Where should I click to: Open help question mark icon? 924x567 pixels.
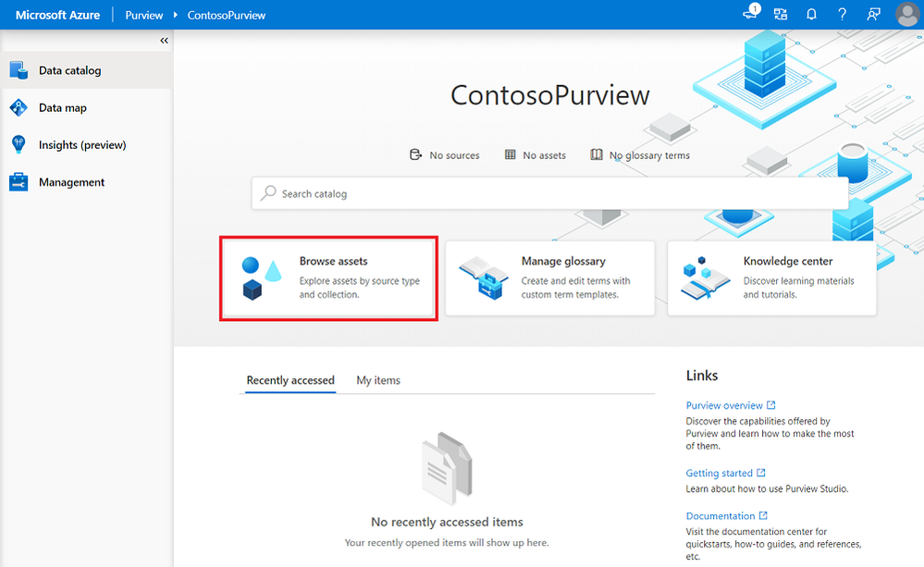(842, 14)
